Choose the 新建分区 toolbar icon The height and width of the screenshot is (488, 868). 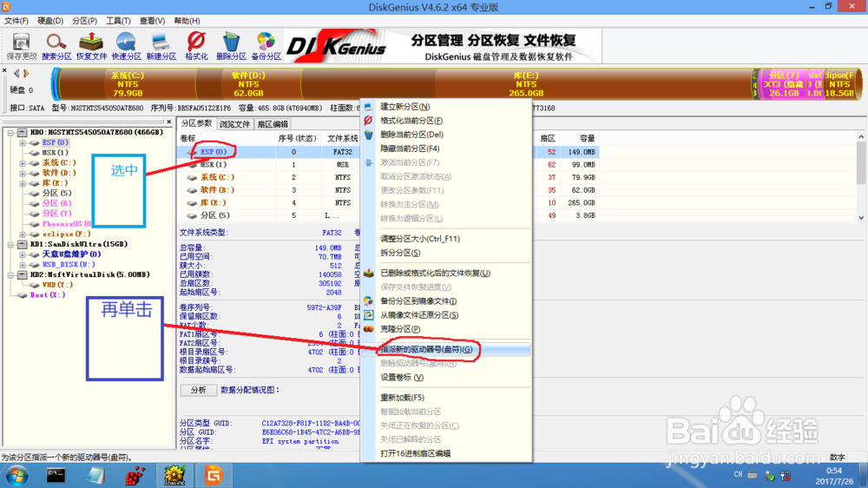[x=161, y=46]
